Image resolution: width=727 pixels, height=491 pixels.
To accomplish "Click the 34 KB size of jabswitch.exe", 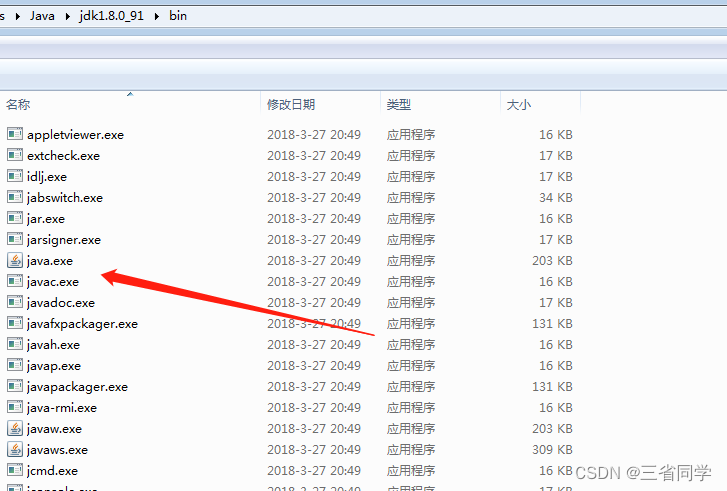I will pos(555,198).
